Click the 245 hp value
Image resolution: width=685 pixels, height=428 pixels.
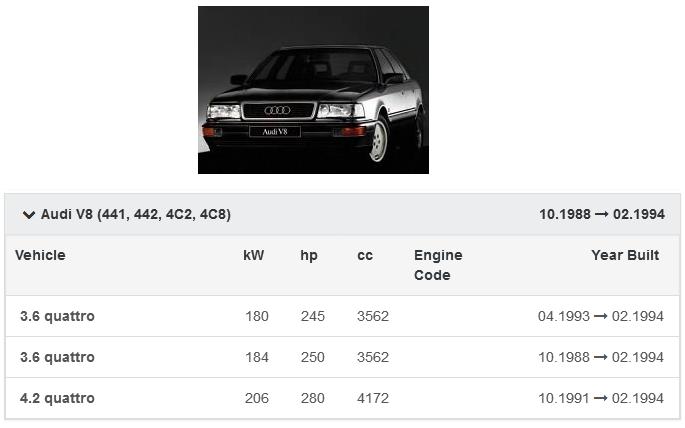[x=313, y=317]
